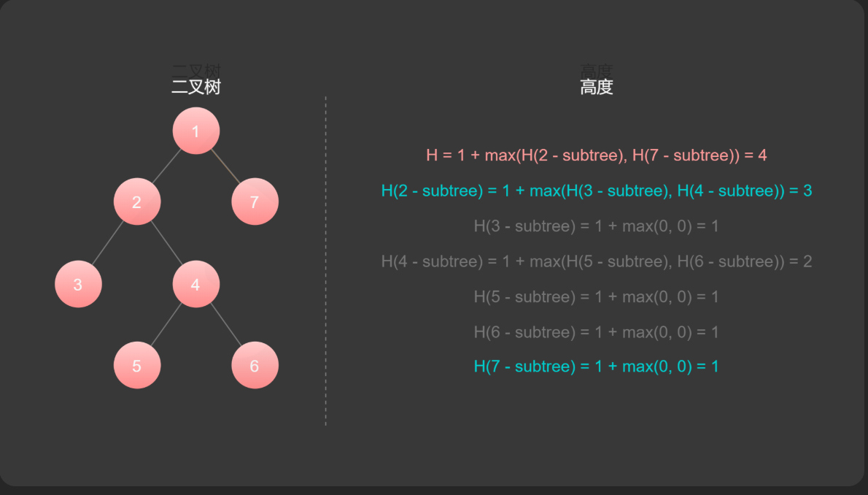
Task: Click the H(3 - subtree) formula line
Action: (596, 226)
